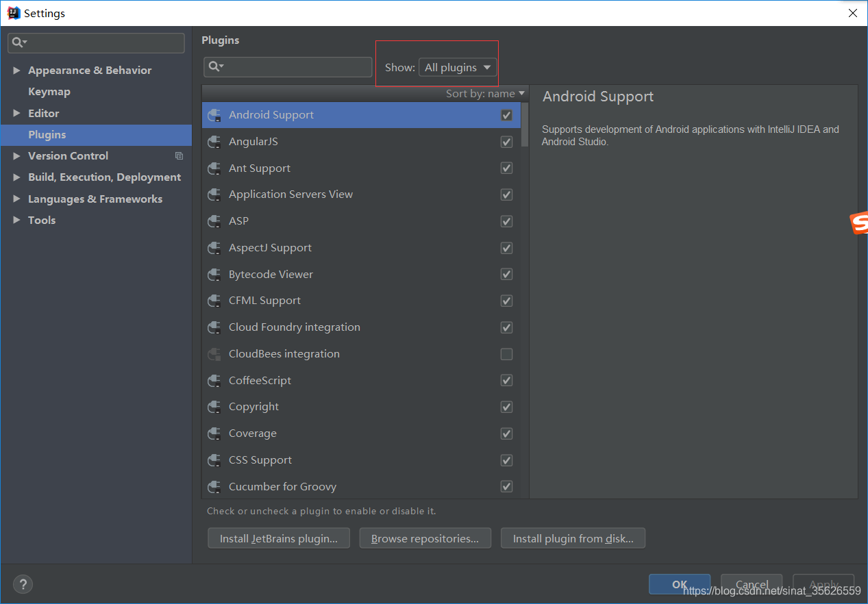The image size is (868, 604).
Task: Toggle the ASP plugin checkbox
Action: click(506, 221)
